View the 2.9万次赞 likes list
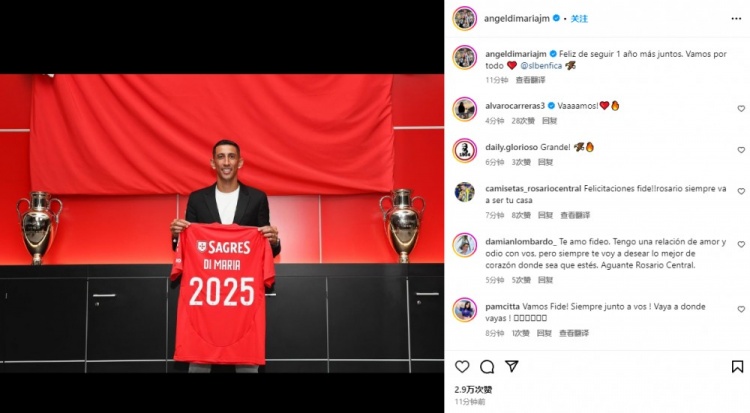 pyautogui.click(x=473, y=390)
